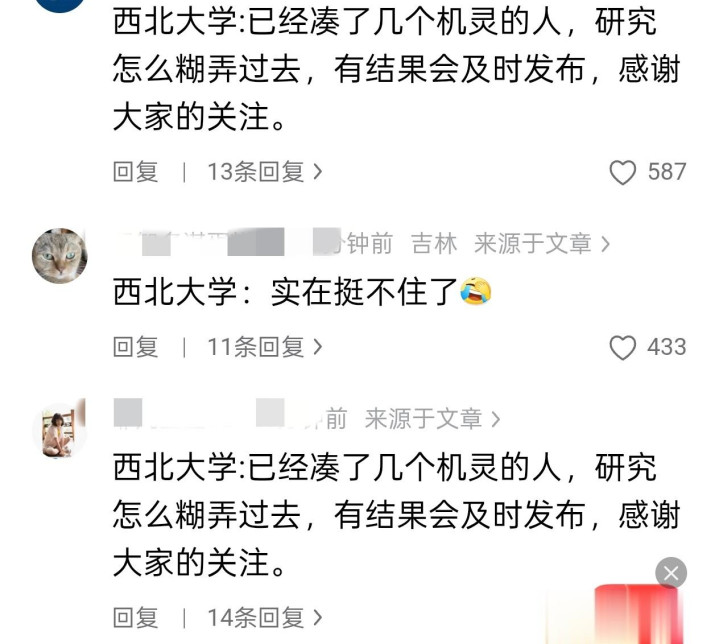The width and height of the screenshot is (719, 644).
Task: Like the comment with 587 likes
Action: point(622,172)
